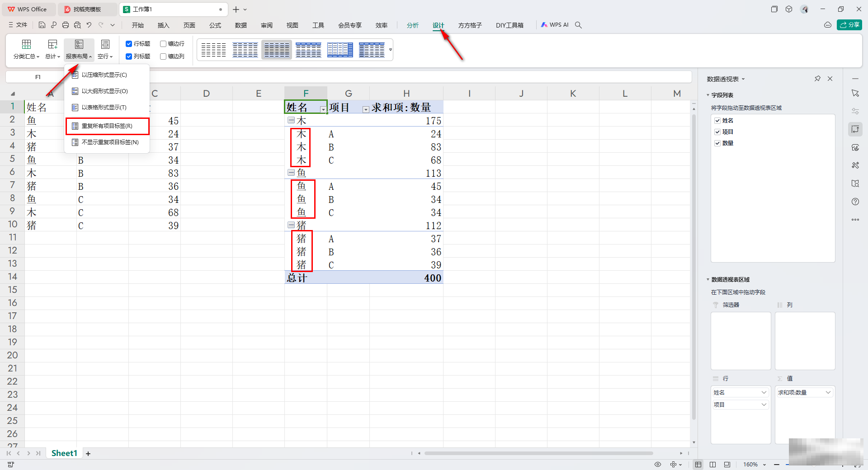Add a new sheet with the plus icon
The width and height of the screenshot is (868, 470).
(88, 453)
